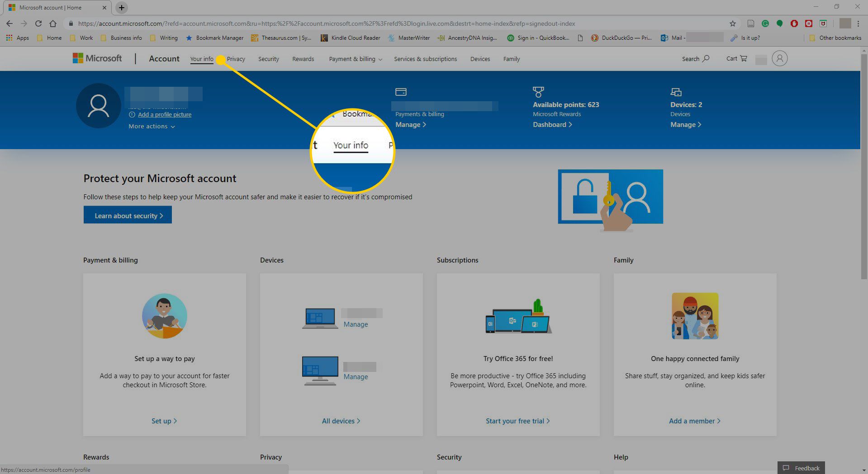Reload the page with the refresh icon
Image resolution: width=868 pixels, height=474 pixels.
(x=38, y=23)
